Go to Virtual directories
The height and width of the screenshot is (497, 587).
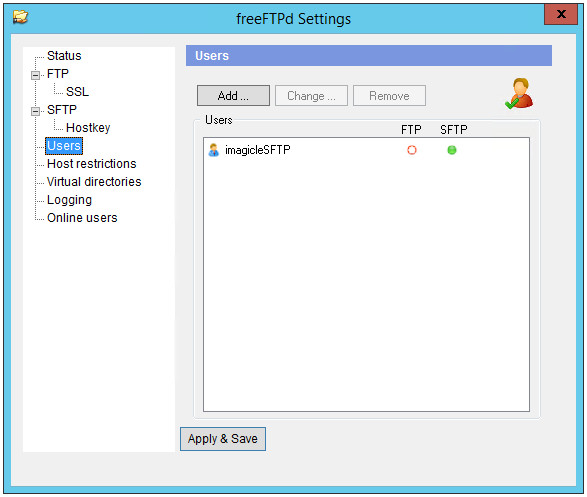click(x=94, y=182)
